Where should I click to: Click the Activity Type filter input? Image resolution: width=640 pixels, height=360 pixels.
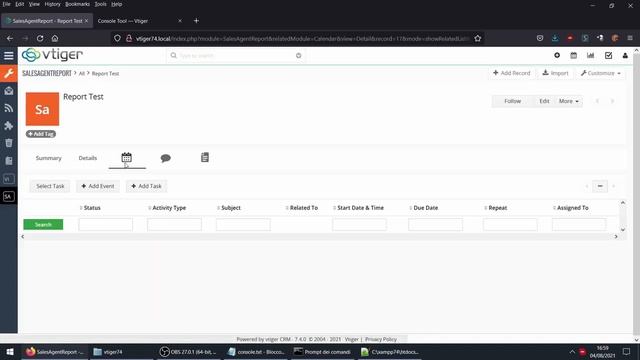(x=174, y=224)
